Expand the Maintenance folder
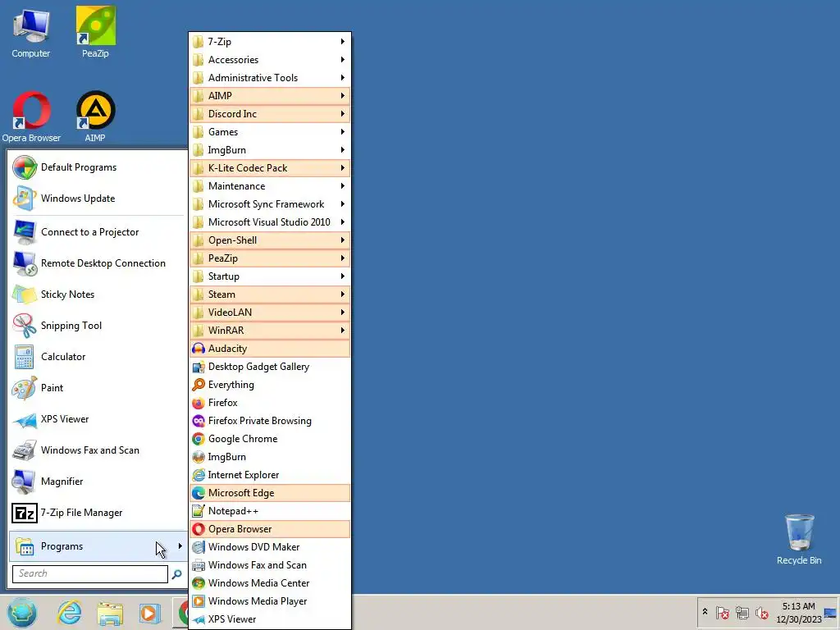The image size is (840, 630). [270, 186]
